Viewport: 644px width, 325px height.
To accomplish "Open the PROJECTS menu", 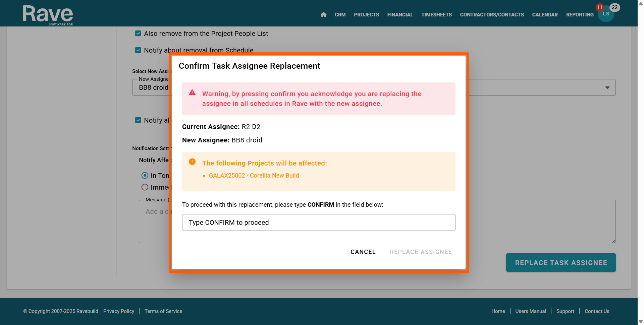I will [x=366, y=15].
